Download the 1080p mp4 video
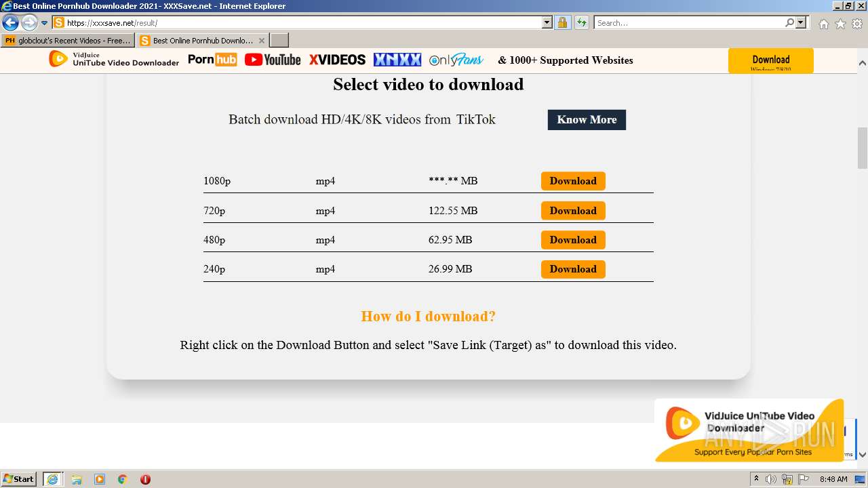Screen dimensions: 868x488 pos(573,181)
